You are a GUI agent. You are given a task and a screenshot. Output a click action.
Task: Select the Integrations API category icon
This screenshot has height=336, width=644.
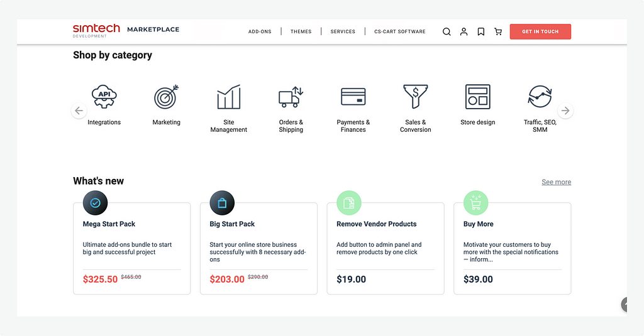[x=104, y=97]
